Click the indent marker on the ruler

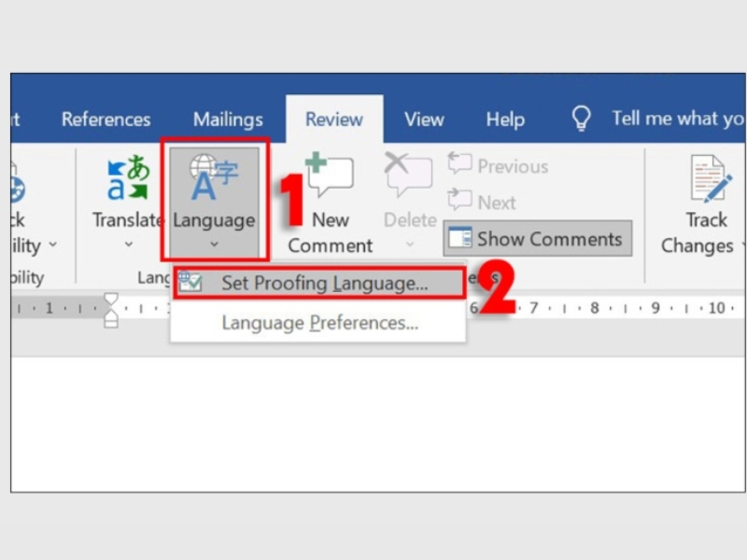pyautogui.click(x=111, y=309)
